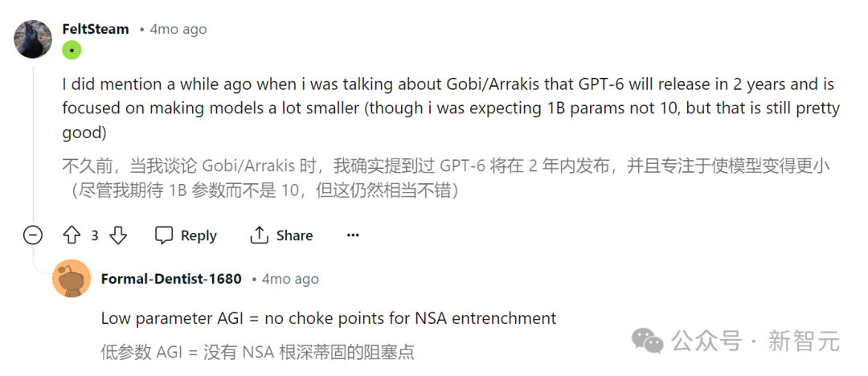Click the Reply speech bubble icon
868x376 pixels.
(164, 235)
